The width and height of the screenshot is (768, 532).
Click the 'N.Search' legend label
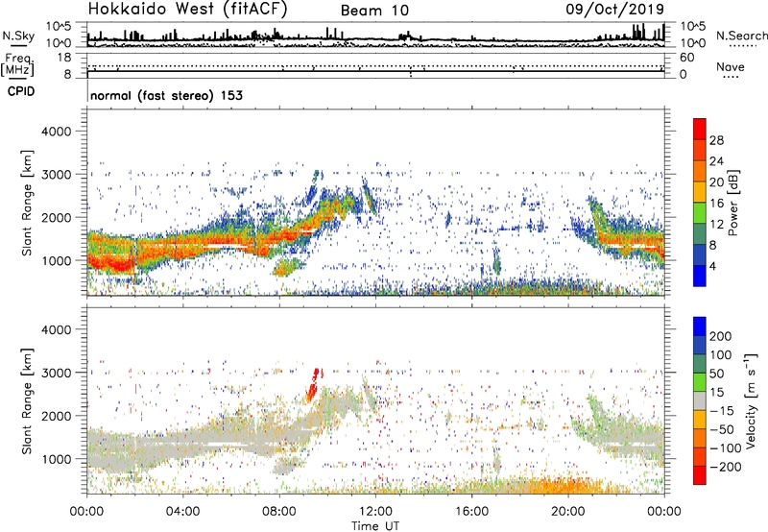(x=741, y=36)
